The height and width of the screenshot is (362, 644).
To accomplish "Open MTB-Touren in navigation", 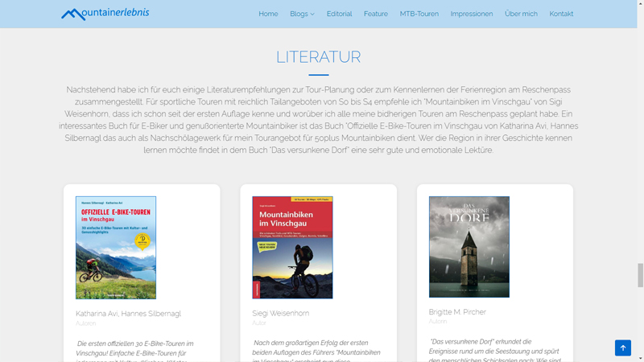I will click(x=419, y=14).
